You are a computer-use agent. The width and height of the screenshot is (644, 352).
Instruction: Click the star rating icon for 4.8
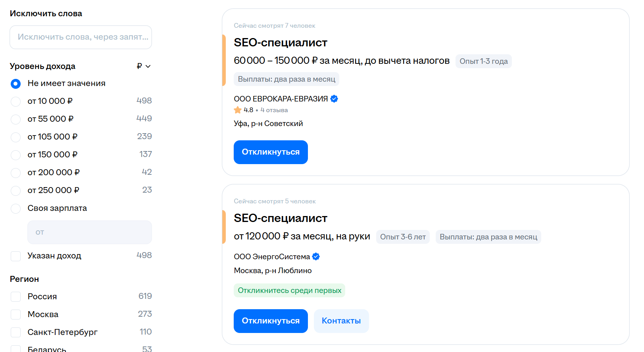click(238, 110)
